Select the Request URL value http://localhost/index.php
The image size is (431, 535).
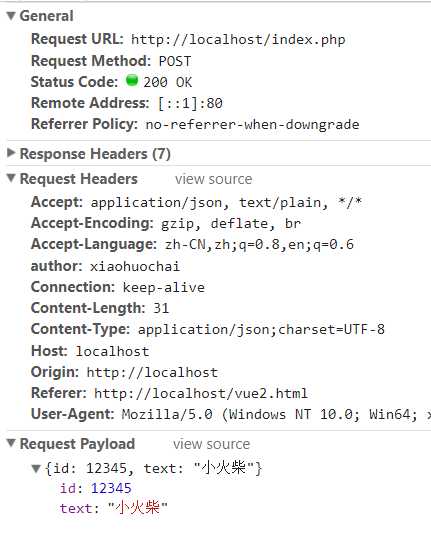(x=238, y=40)
